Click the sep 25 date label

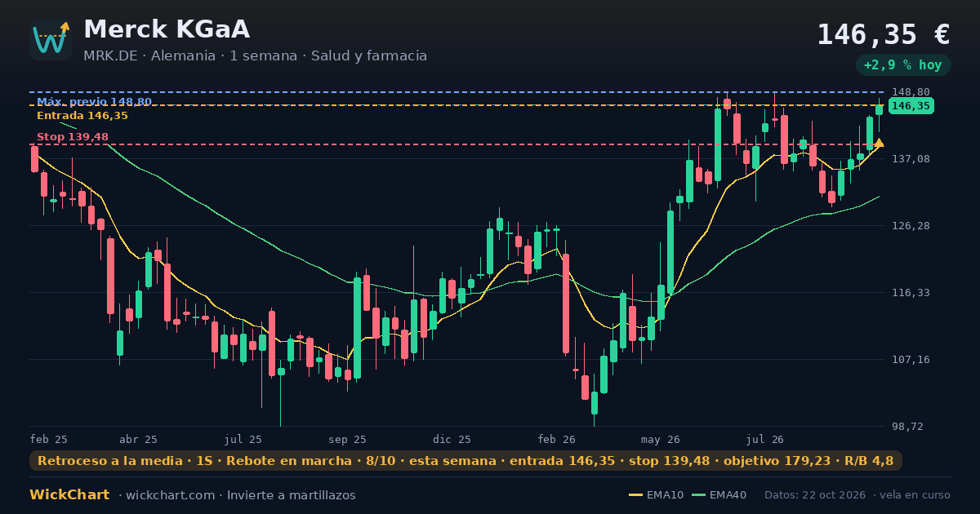click(x=348, y=439)
